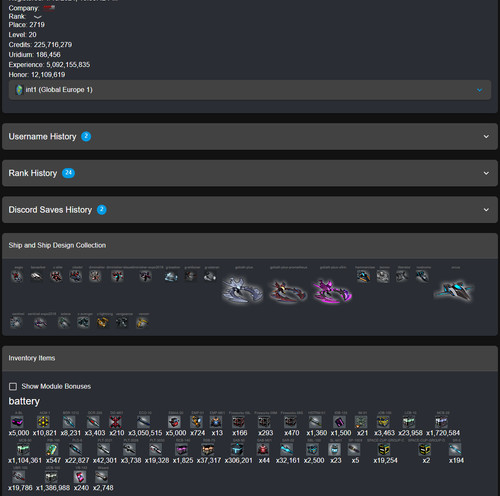The height and width of the screenshot is (496, 500).
Task: Click the pink battery icon with x240
Action: pyautogui.click(x=80, y=477)
